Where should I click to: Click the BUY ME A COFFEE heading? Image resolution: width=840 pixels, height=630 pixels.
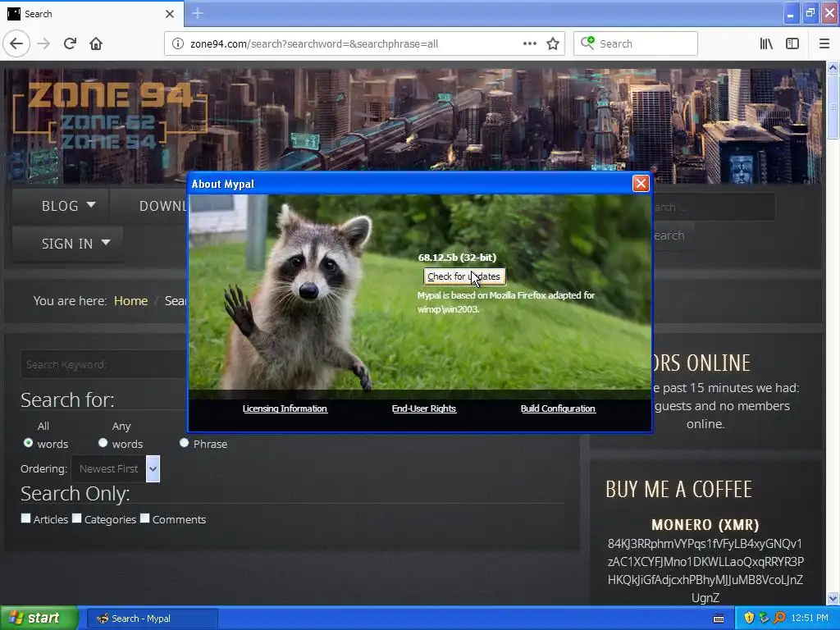678,489
